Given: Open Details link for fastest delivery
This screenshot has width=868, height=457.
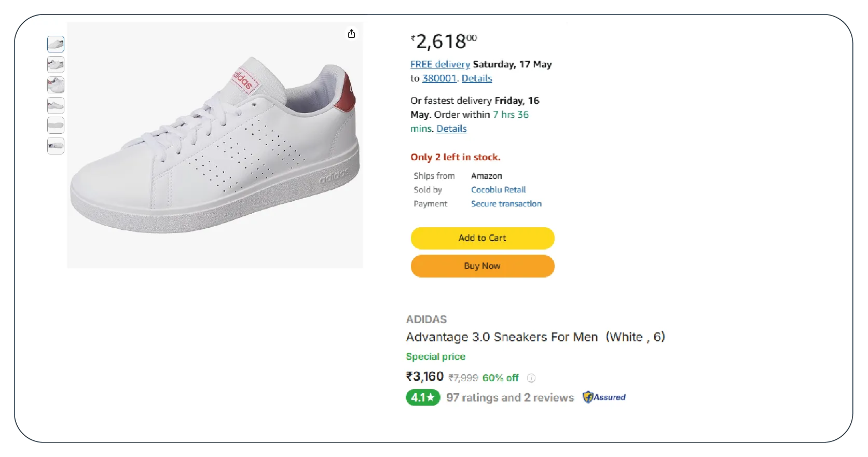Looking at the screenshot, I should [x=451, y=129].
